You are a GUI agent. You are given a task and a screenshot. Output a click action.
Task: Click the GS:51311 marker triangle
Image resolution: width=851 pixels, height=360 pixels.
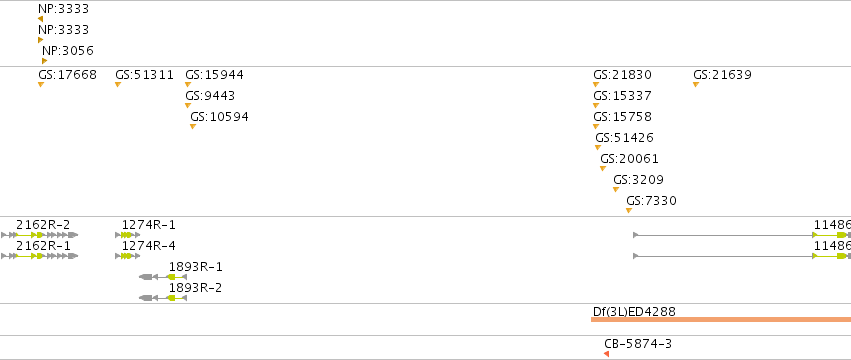(x=118, y=84)
